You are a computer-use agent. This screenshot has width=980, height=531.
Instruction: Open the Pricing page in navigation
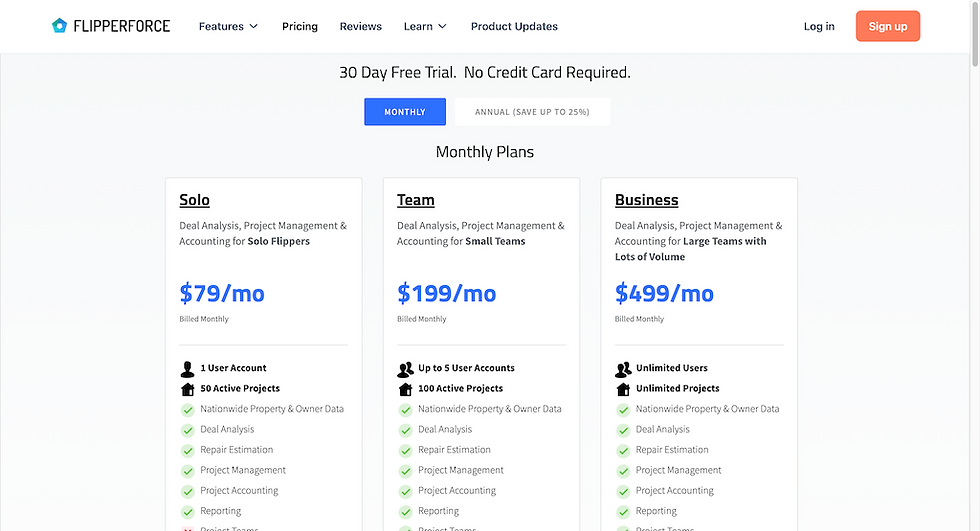(300, 26)
